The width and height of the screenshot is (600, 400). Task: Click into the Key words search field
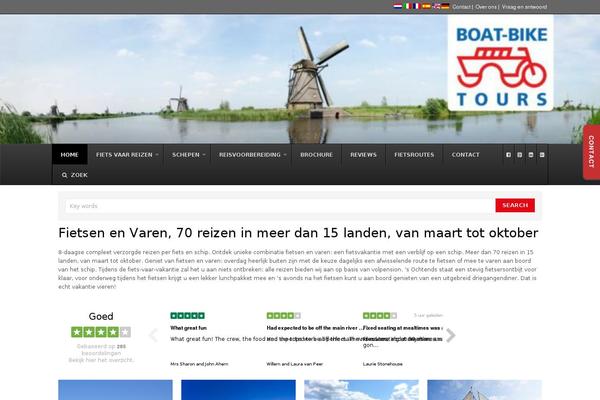coord(280,206)
